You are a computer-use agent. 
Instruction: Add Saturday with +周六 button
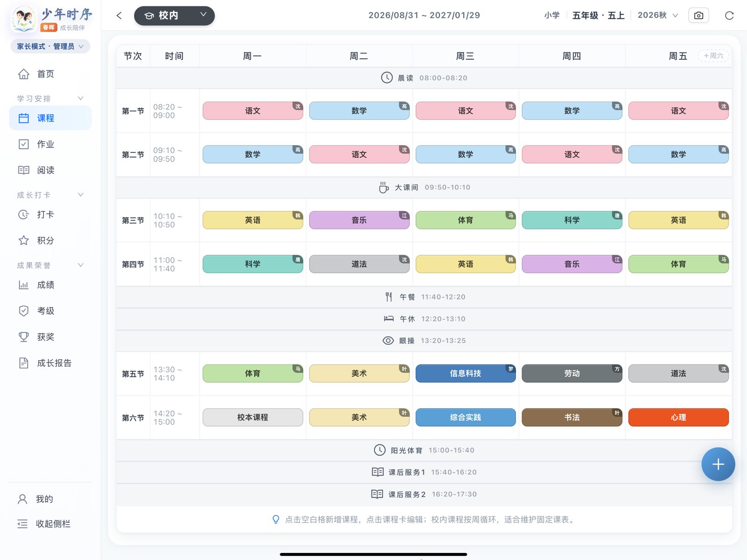coord(713,56)
